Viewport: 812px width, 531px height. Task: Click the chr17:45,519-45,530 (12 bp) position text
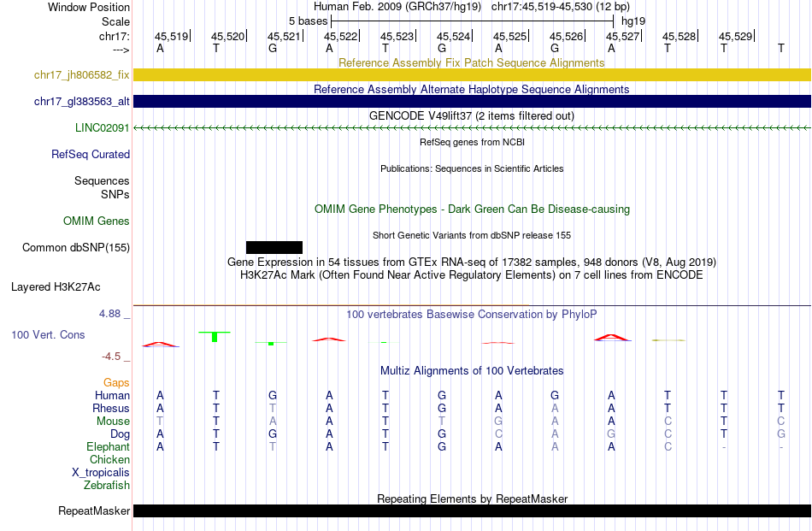click(x=561, y=7)
